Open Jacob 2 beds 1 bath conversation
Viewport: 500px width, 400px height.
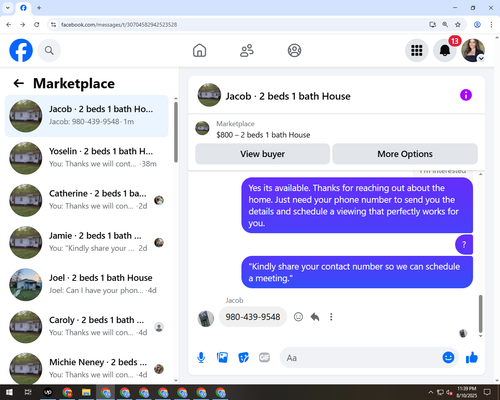coord(87,116)
